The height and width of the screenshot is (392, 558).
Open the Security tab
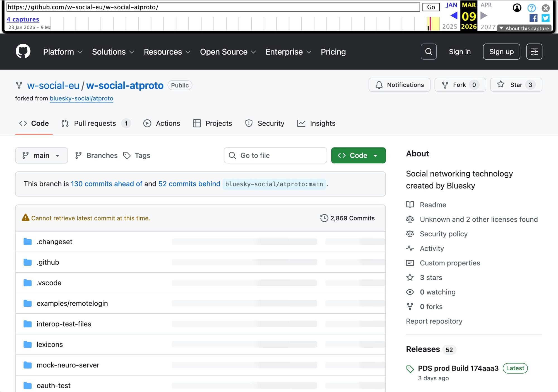point(264,123)
